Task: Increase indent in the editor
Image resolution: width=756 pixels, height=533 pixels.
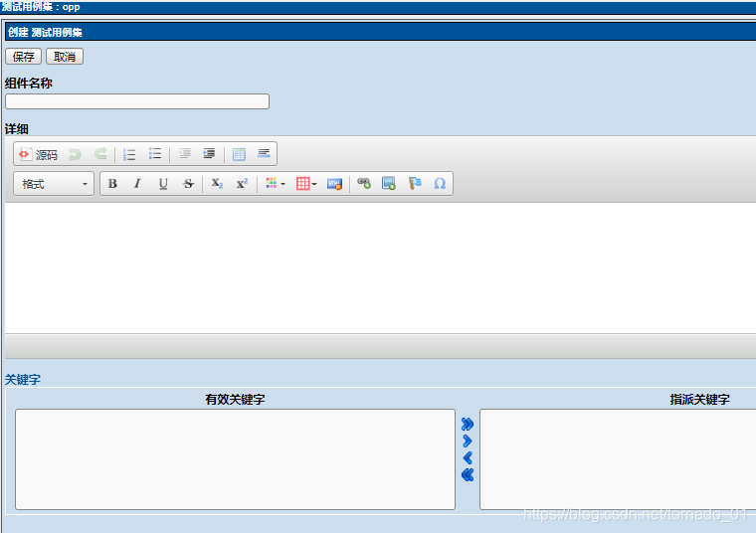Action: 209,154
